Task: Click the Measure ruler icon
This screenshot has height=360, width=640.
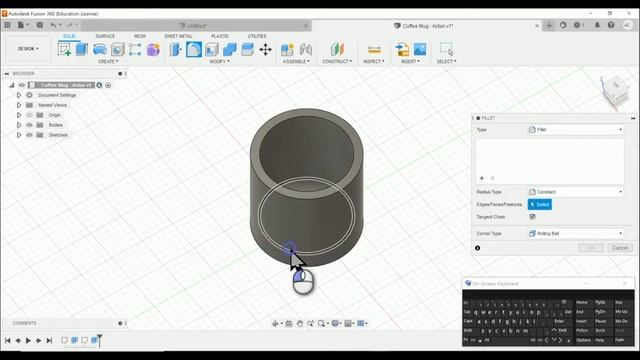Action: tap(374, 49)
